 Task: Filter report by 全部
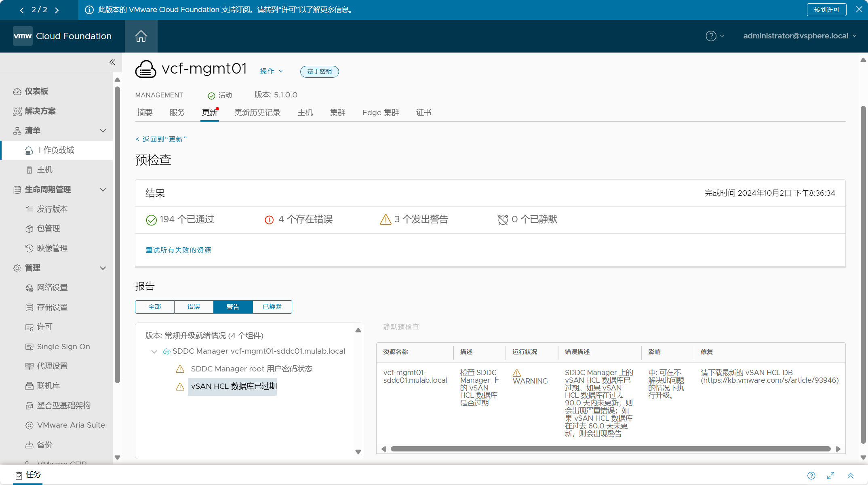155,307
